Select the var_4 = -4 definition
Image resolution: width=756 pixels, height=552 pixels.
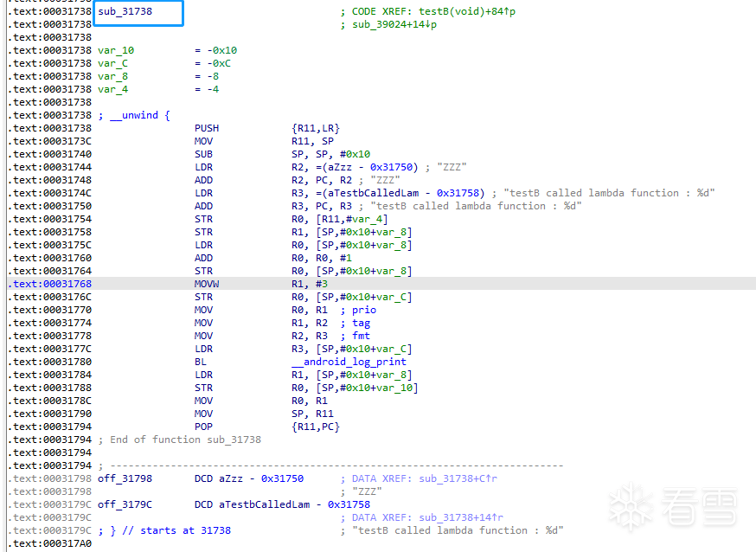pyautogui.click(x=158, y=89)
